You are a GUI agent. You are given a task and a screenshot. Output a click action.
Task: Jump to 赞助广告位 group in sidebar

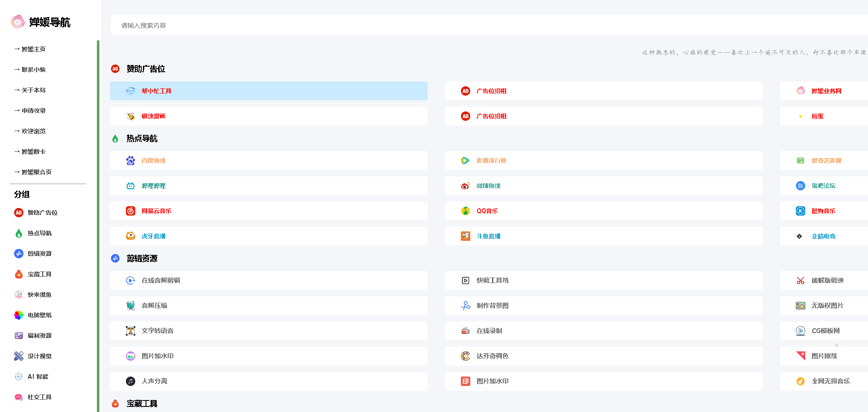click(x=43, y=213)
